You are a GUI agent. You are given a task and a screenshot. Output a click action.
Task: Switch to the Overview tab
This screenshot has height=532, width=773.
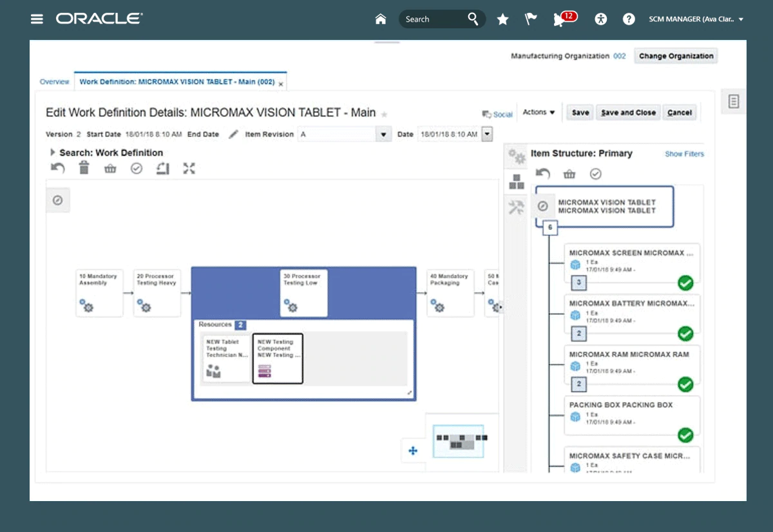[54, 82]
